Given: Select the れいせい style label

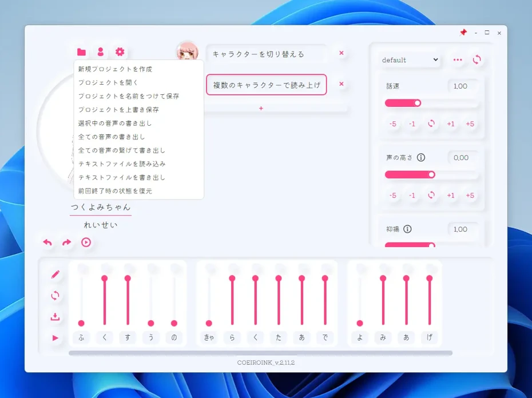Looking at the screenshot, I should coord(101,225).
